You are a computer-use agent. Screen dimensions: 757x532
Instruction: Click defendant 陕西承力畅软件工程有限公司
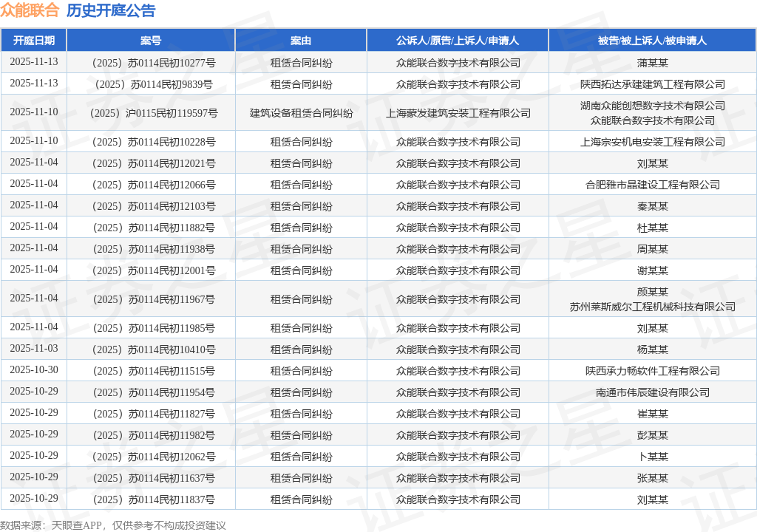[x=652, y=371]
